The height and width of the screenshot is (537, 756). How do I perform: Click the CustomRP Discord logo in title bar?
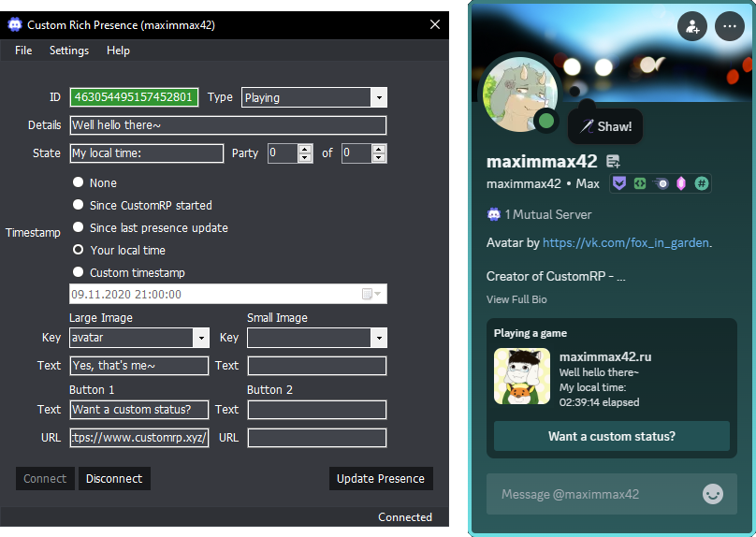coord(15,24)
